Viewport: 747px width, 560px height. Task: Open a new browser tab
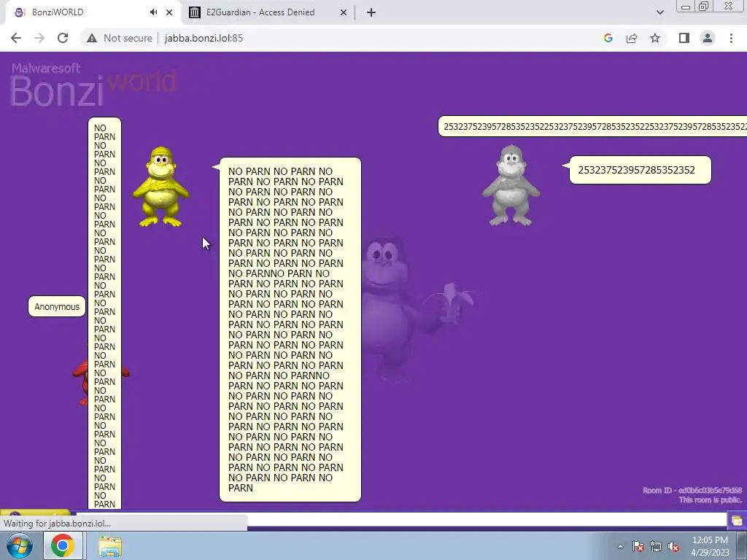click(371, 12)
